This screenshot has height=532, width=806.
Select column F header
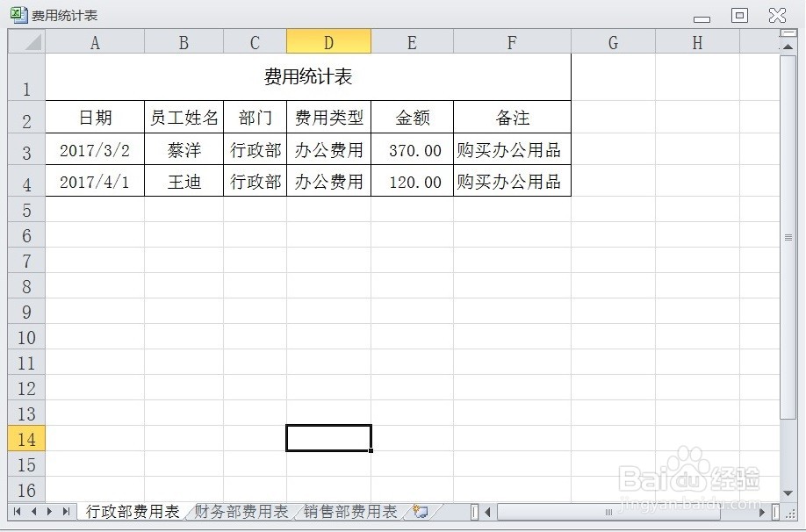tap(512, 41)
